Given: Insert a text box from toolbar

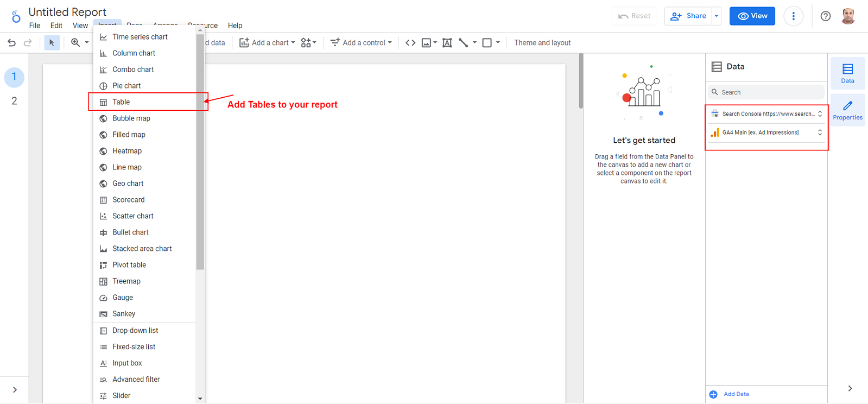Looking at the screenshot, I should (447, 43).
